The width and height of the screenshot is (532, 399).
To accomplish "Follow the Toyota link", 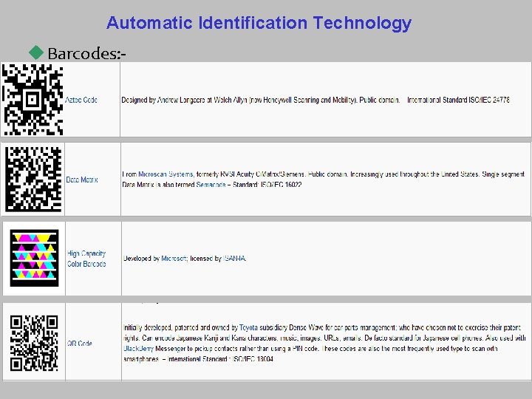I will point(248,328).
